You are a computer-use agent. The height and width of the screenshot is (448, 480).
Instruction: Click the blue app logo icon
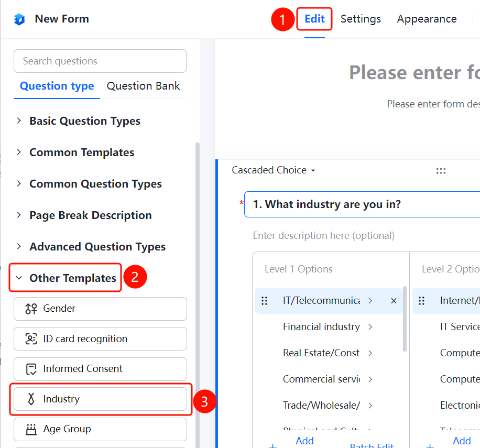pyautogui.click(x=19, y=19)
